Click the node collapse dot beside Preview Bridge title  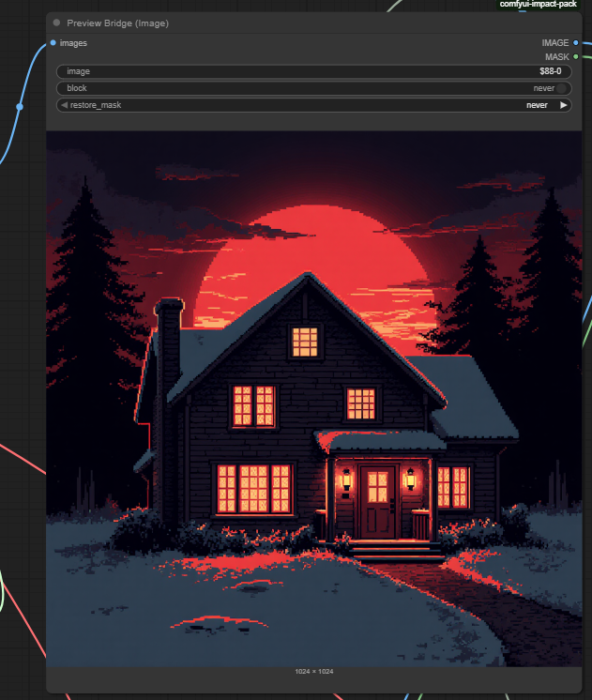coord(56,23)
